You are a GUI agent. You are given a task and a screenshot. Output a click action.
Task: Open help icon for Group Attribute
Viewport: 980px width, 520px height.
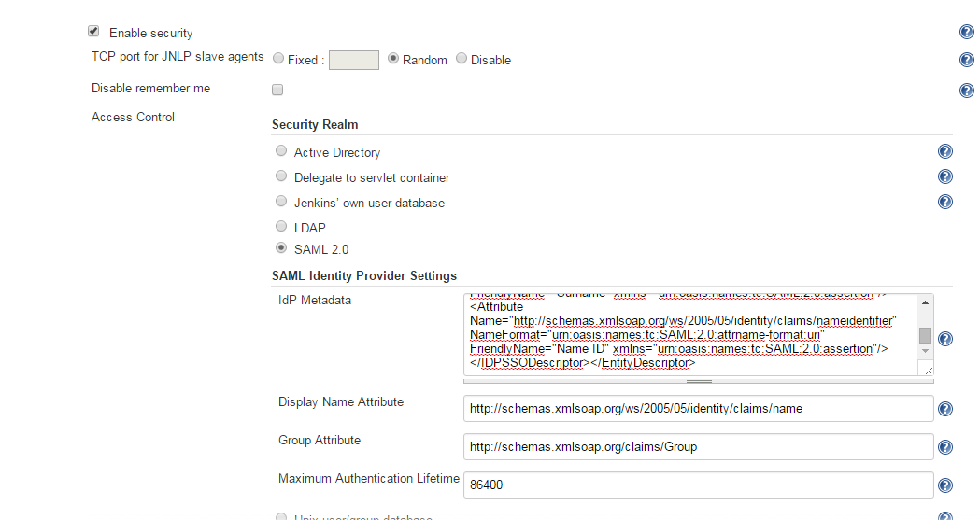pos(945,447)
